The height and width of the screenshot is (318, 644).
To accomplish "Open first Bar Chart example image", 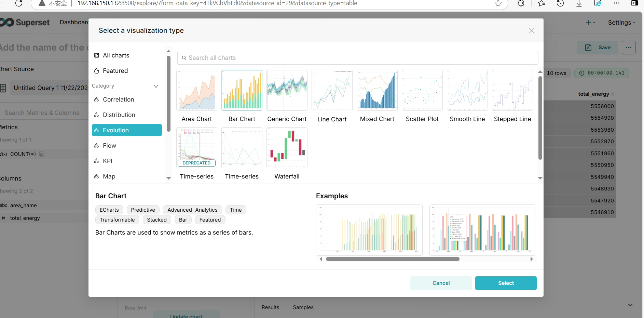I will pyautogui.click(x=369, y=230).
